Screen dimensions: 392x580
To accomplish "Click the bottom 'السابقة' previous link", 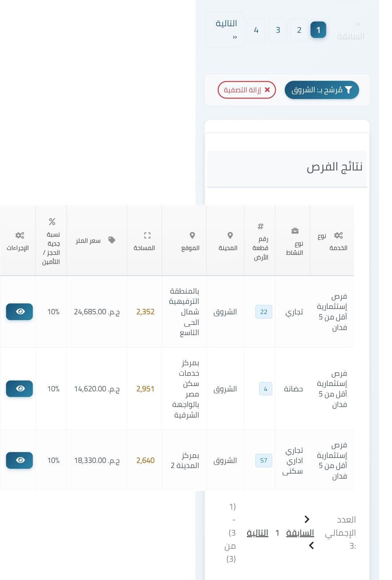I will tap(300, 533).
